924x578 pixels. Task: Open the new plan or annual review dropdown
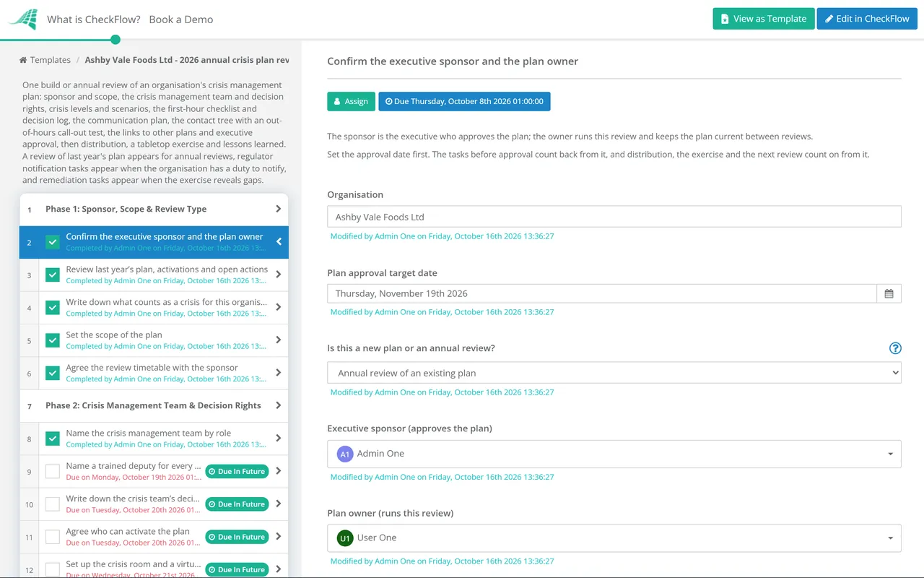[x=614, y=374]
